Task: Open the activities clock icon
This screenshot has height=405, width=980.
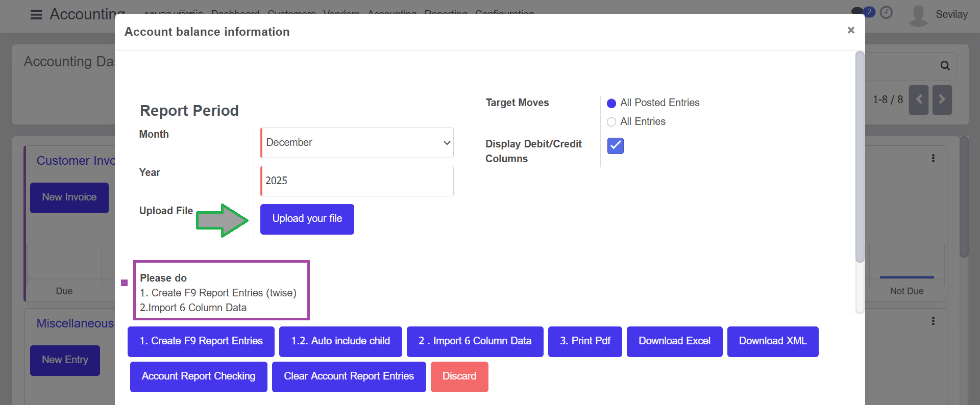Action: point(887,13)
